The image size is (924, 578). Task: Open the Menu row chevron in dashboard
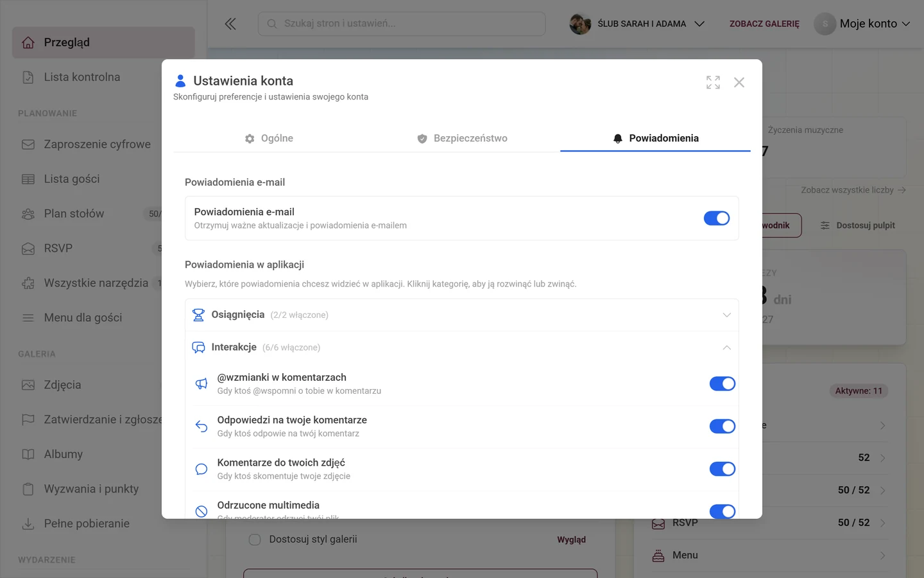(883, 556)
